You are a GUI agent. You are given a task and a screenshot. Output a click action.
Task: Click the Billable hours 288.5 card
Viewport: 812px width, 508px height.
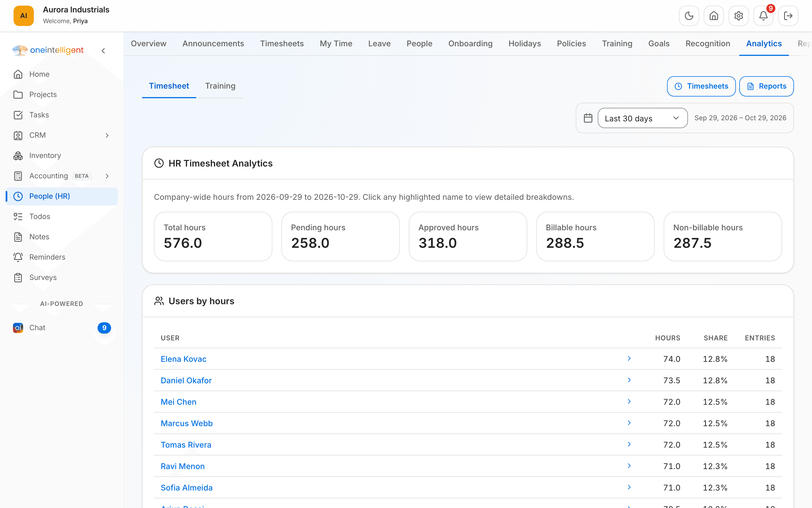tap(595, 236)
